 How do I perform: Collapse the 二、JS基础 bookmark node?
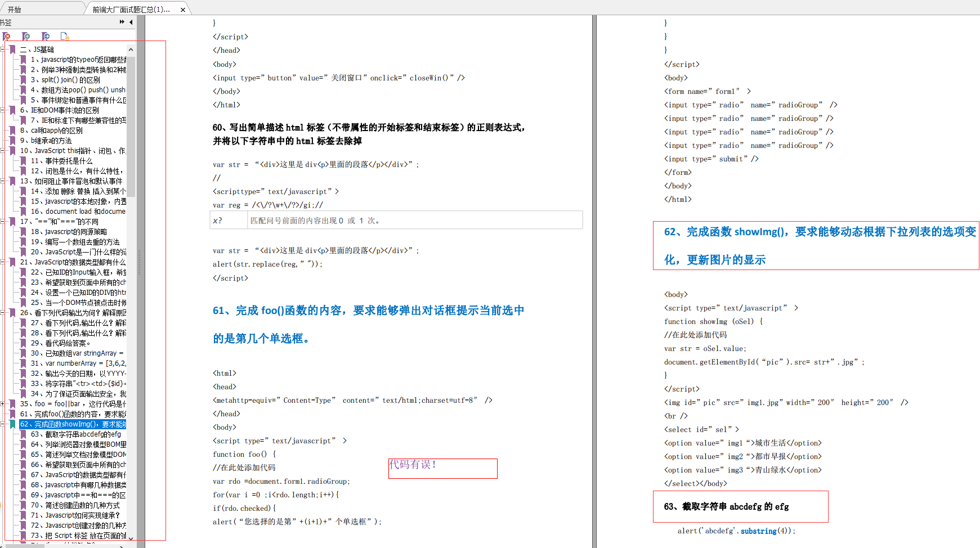point(3,50)
